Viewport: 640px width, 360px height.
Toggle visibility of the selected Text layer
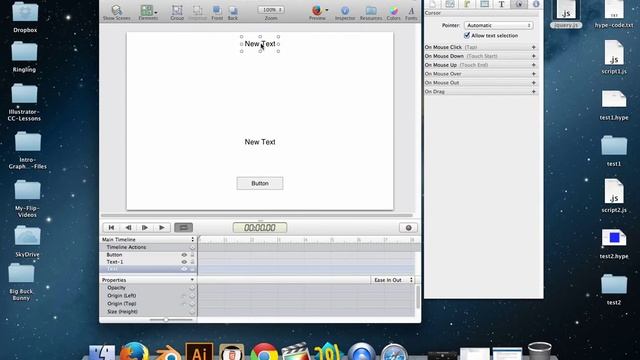[184, 269]
